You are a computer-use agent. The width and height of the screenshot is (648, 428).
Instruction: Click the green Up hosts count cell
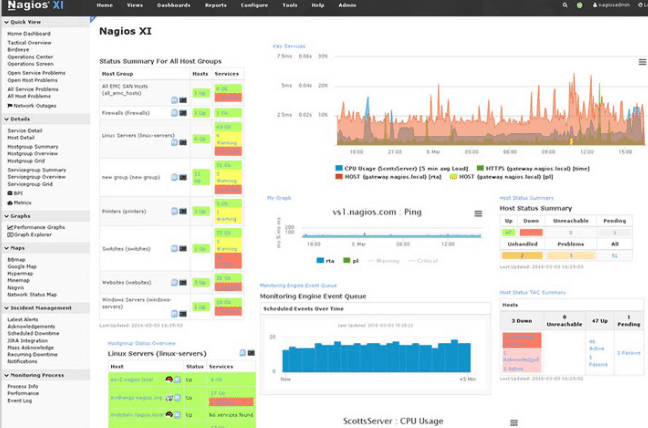coord(508,233)
